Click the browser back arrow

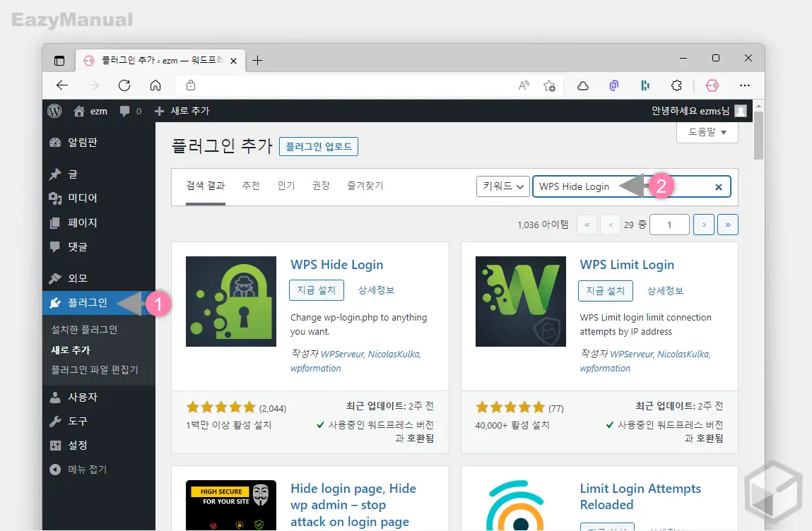tap(62, 85)
